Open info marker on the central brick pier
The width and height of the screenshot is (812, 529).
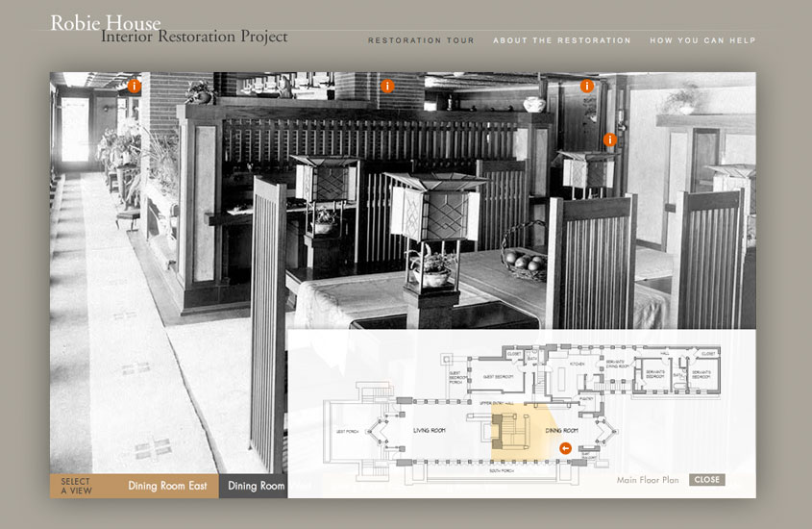tap(387, 86)
